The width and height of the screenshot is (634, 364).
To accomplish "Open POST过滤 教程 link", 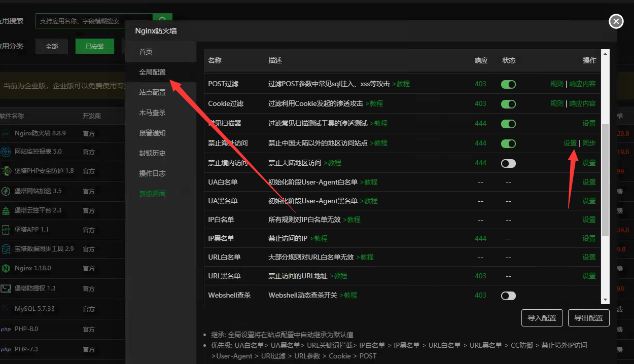I will point(401,84).
